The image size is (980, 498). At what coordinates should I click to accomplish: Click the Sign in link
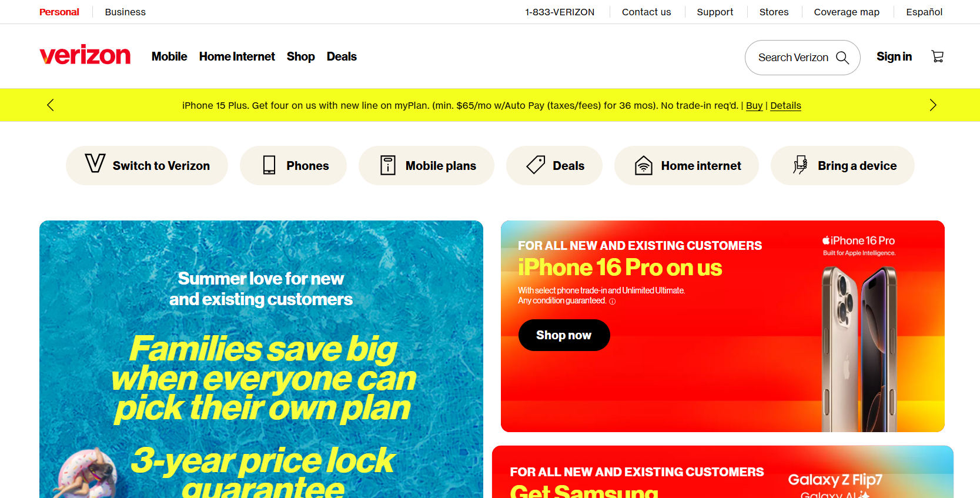(x=894, y=56)
